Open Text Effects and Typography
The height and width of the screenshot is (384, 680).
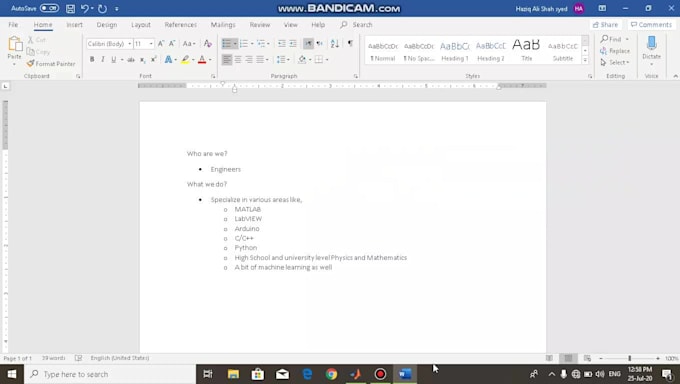click(x=168, y=59)
